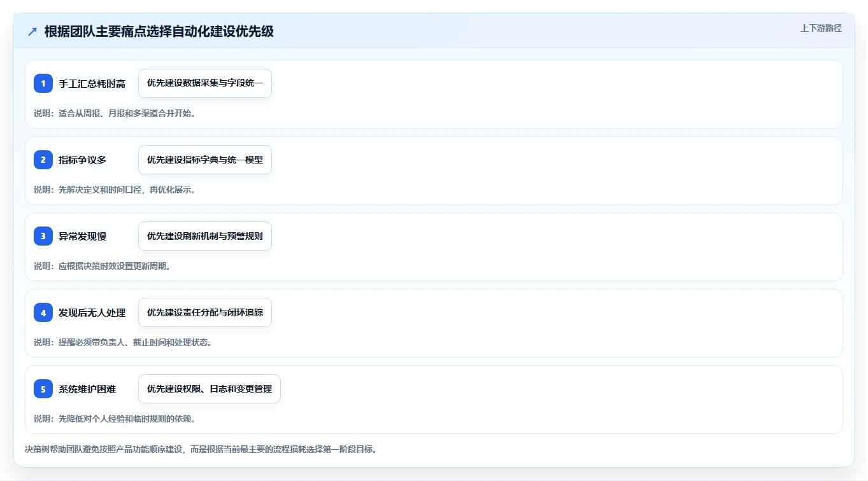Click the 上下游路径 label
The image size is (868, 481).
821,28
